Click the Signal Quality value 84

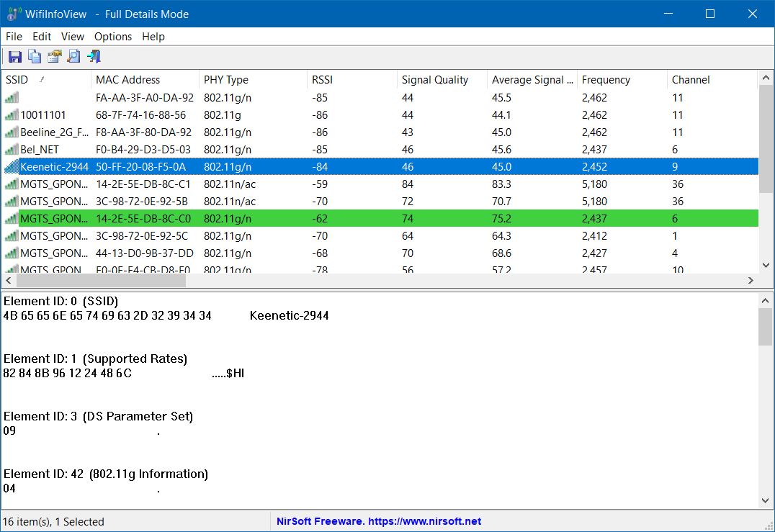click(x=408, y=184)
